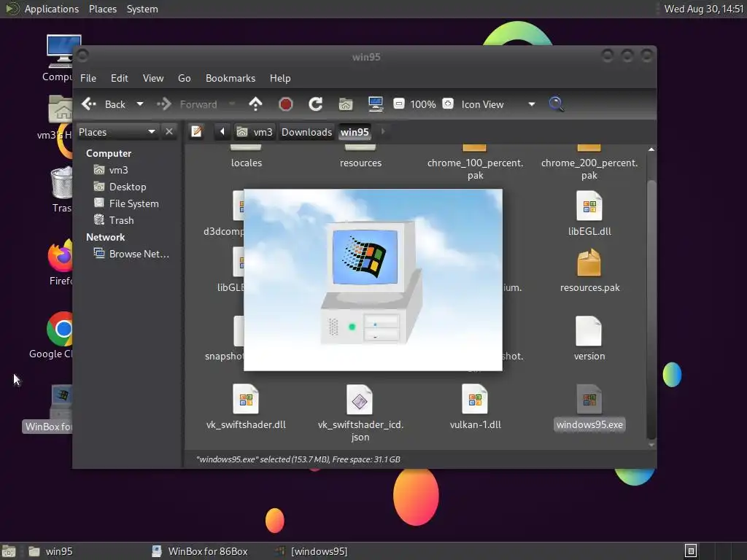Open the Icon View dropdown
747x560 pixels.
[x=498, y=104]
